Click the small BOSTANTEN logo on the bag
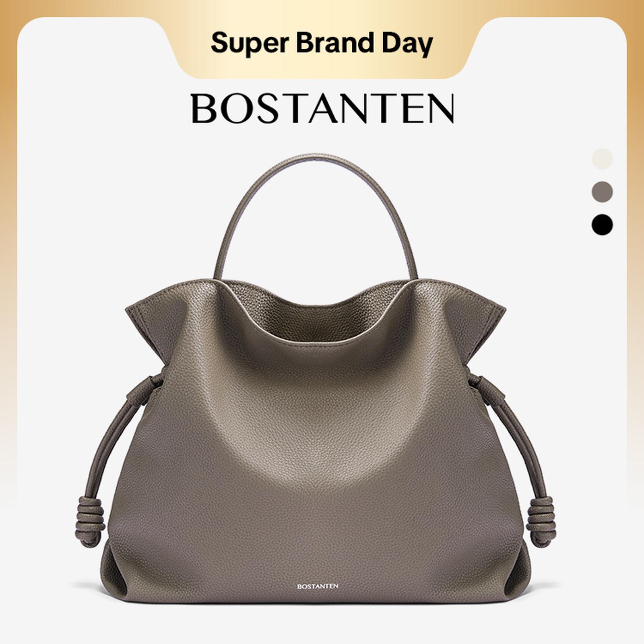Image resolution: width=644 pixels, height=644 pixels. click(x=318, y=586)
